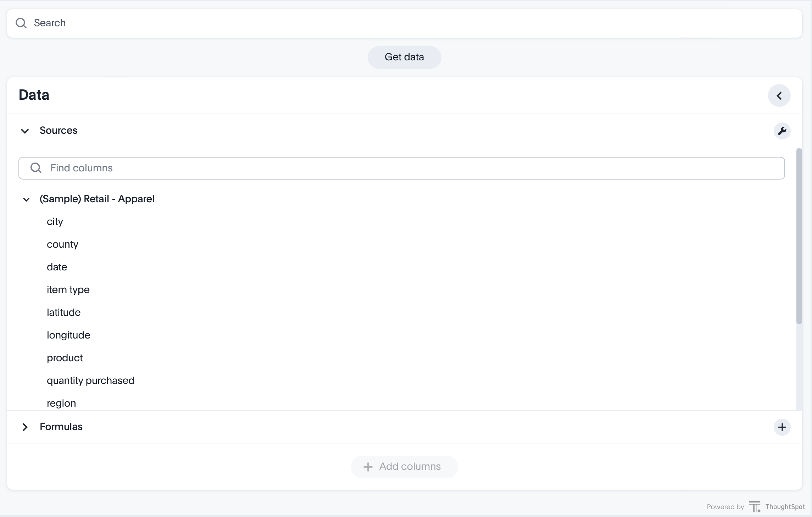
Task: Click the plus icon to add a formula
Action: tap(782, 427)
